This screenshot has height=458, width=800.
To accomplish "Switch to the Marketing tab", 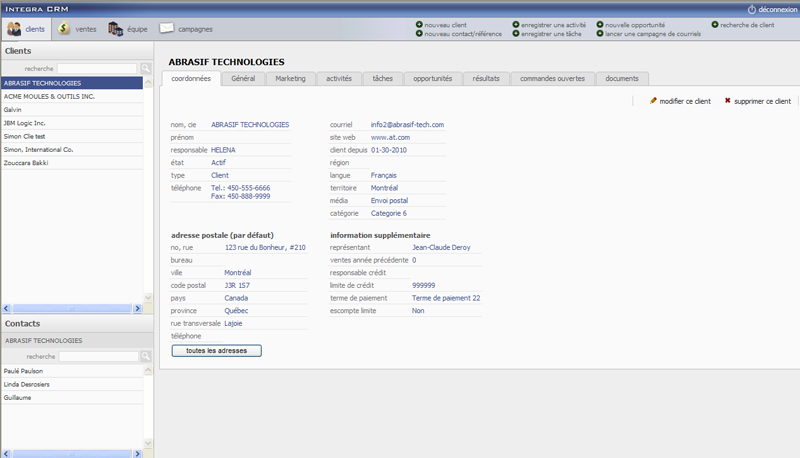I will [x=290, y=78].
